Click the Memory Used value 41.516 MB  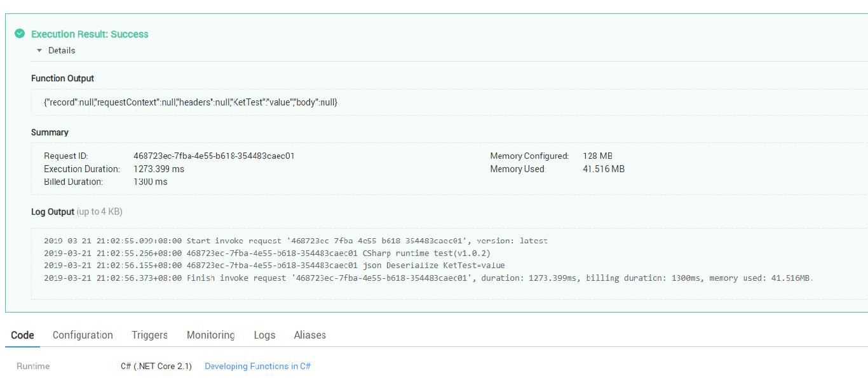pyautogui.click(x=603, y=169)
